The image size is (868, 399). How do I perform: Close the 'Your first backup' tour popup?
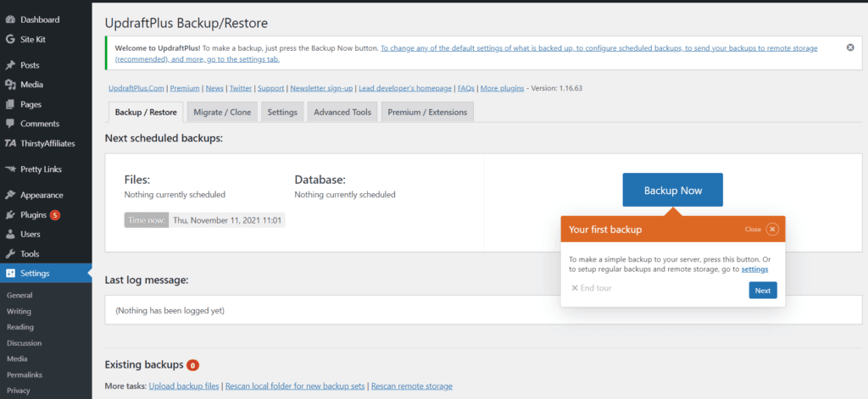[772, 229]
